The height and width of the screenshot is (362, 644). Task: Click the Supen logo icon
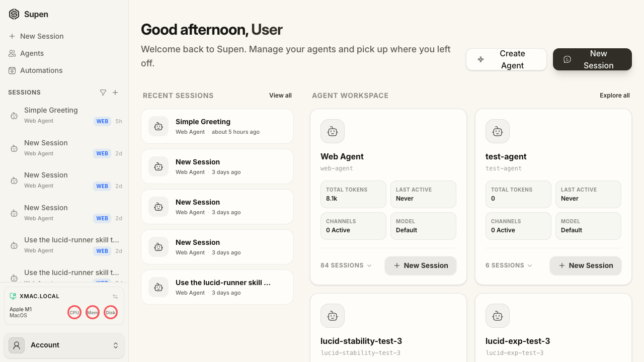point(14,14)
